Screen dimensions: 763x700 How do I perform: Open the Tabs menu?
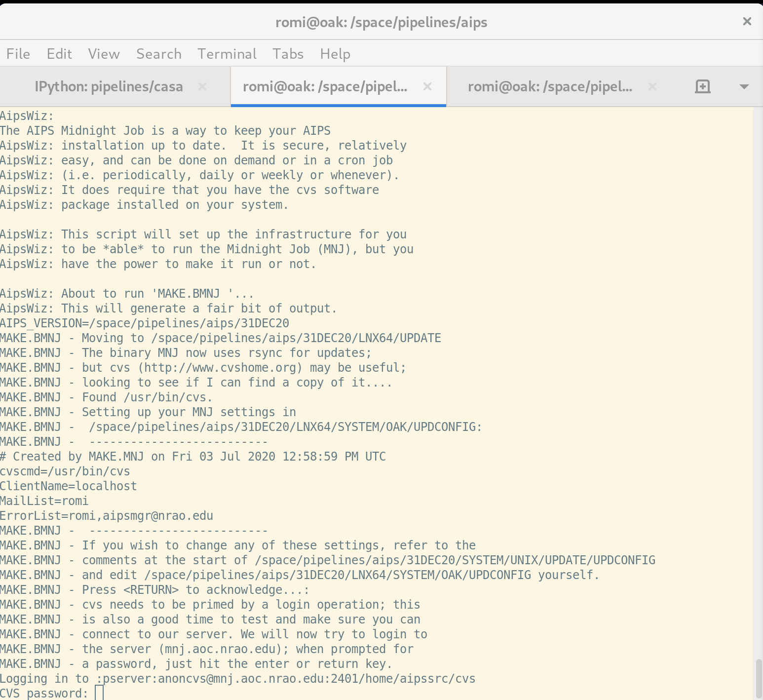click(x=288, y=54)
